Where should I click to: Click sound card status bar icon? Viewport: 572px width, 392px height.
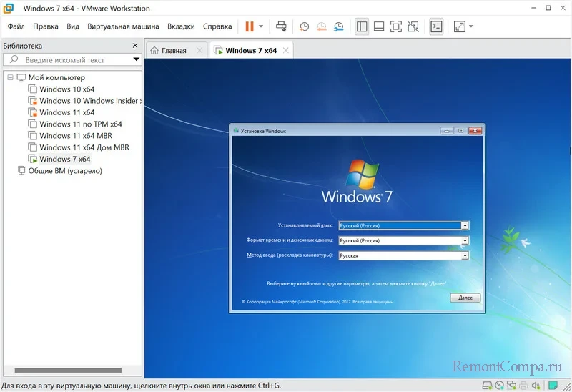pos(536,385)
